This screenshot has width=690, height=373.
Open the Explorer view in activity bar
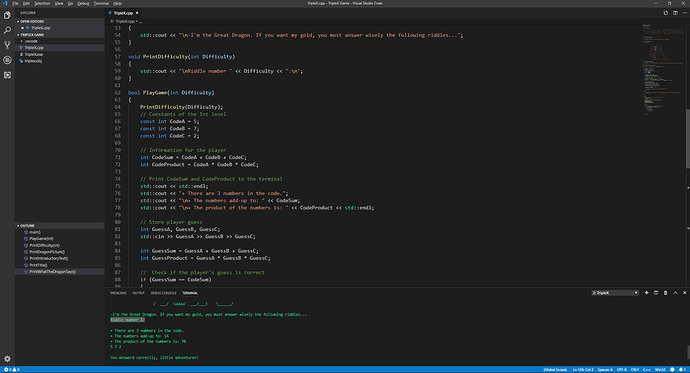(x=7, y=15)
